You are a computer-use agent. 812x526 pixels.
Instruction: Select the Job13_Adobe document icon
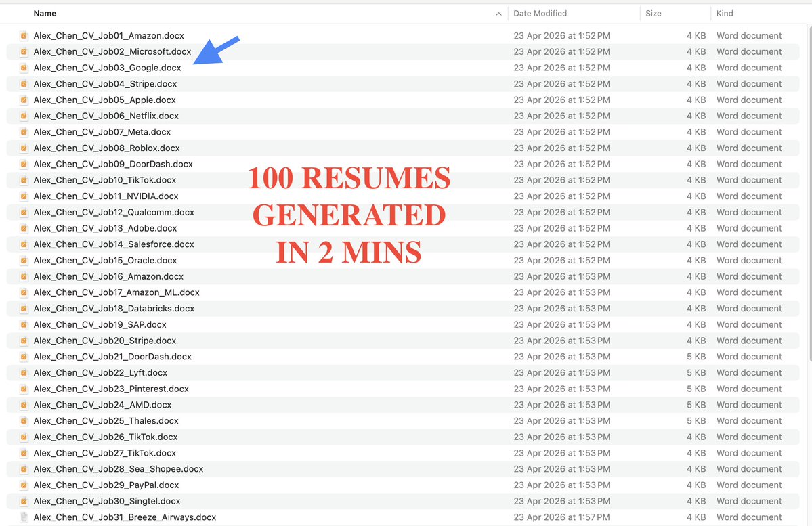click(24, 228)
